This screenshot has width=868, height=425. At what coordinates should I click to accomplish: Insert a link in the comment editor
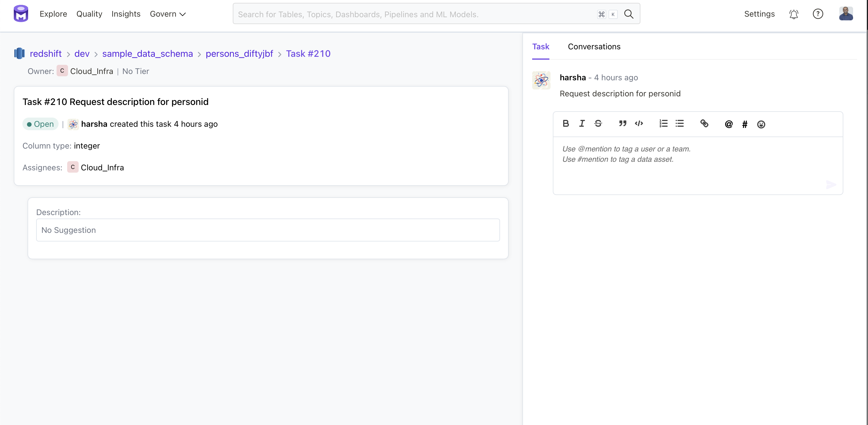705,124
